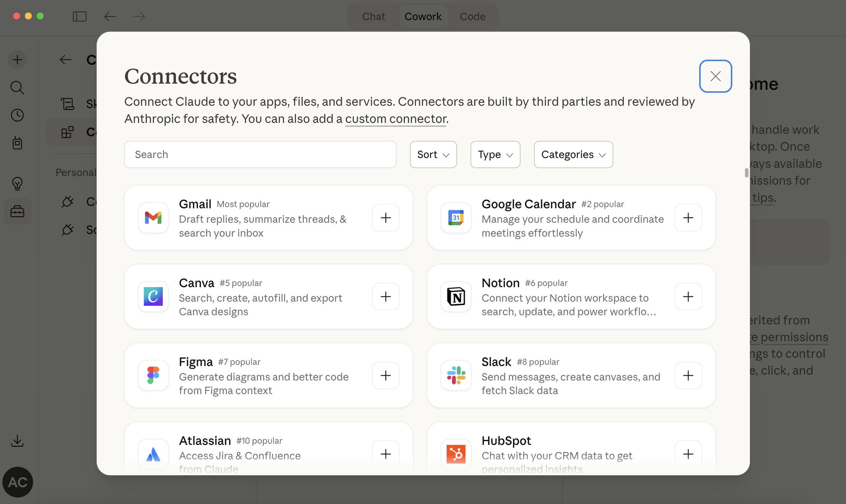Click the plus button for Slack

688,376
